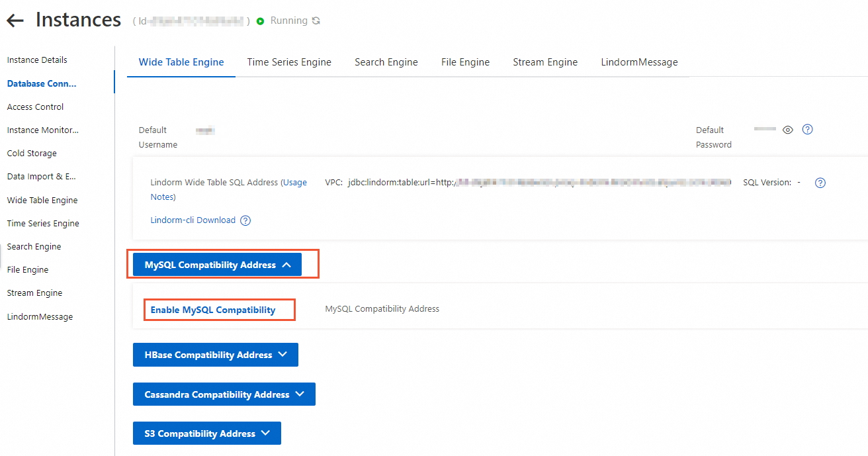The image size is (868, 456).
Task: Reveal the default password with eye icon
Action: [x=787, y=130]
